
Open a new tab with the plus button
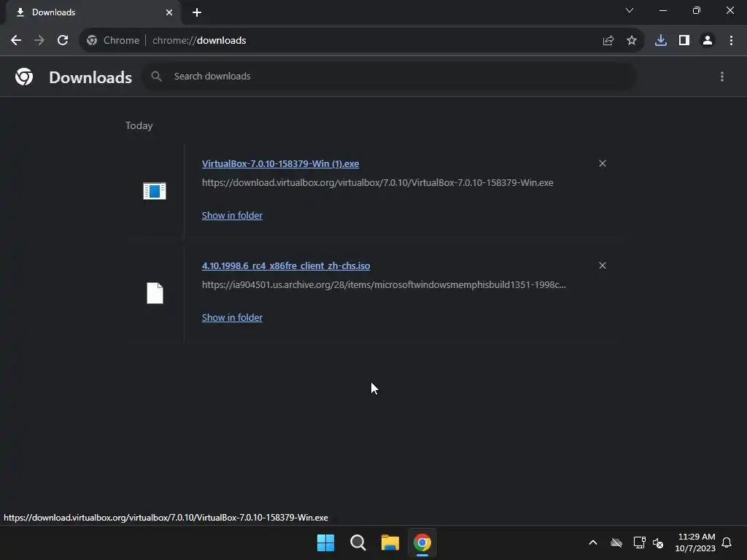click(197, 12)
